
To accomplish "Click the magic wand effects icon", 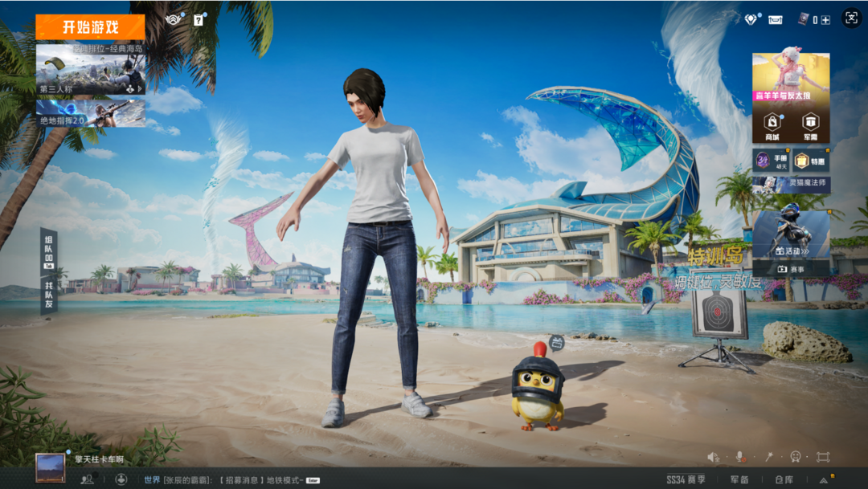I will 769,456.
